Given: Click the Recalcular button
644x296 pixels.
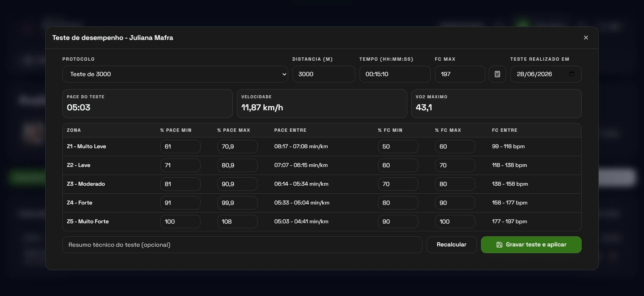Looking at the screenshot, I should [451, 245].
